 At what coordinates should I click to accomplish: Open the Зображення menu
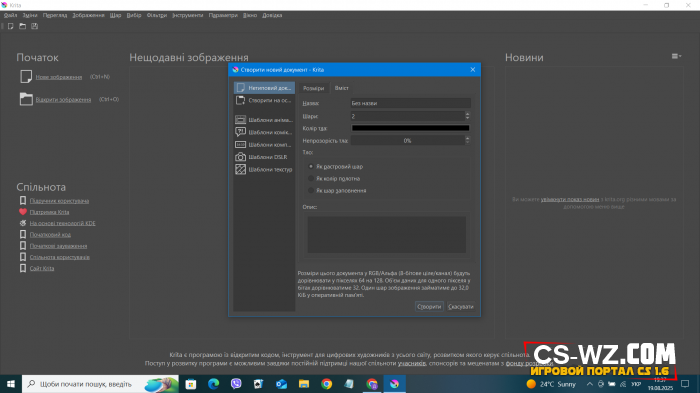[88, 15]
